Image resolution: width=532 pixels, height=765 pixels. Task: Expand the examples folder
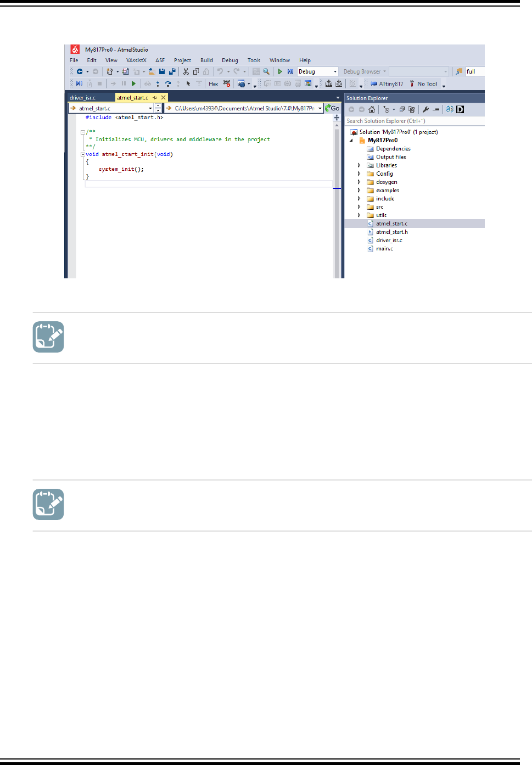pyautogui.click(x=359, y=191)
